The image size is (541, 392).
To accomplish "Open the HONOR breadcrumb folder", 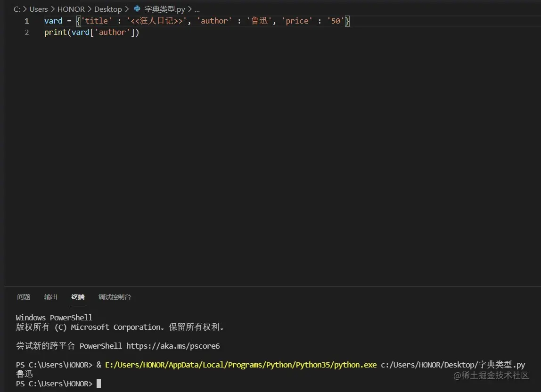I will tap(71, 9).
